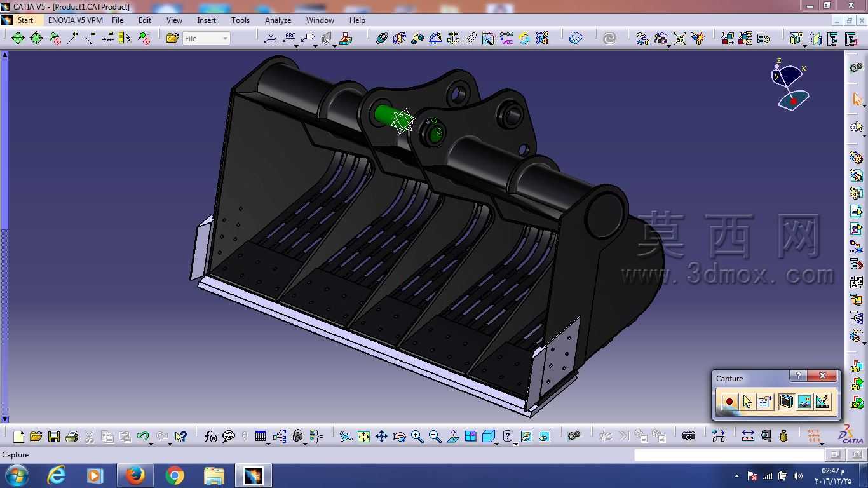Screen dimensions: 868x488
Task: Click the power input field in the status bar
Action: pos(729,455)
